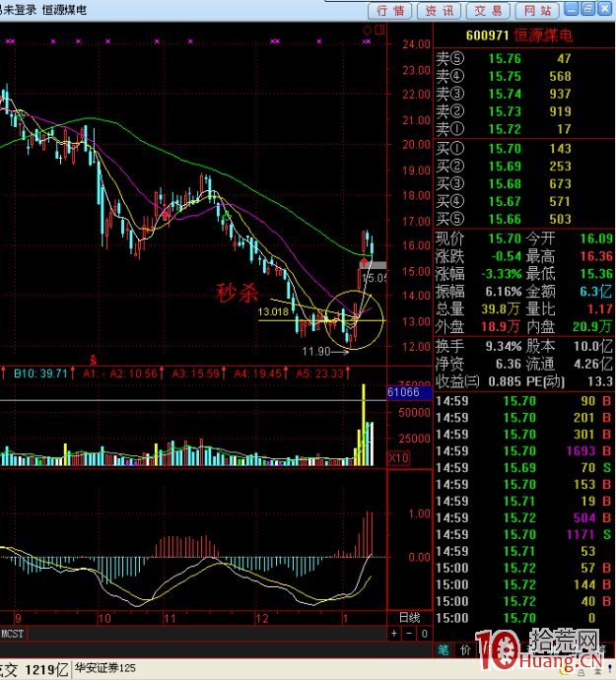This screenshot has width=616, height=680.
Task: Click the 卖③ price 15.74
Action: coord(505,94)
